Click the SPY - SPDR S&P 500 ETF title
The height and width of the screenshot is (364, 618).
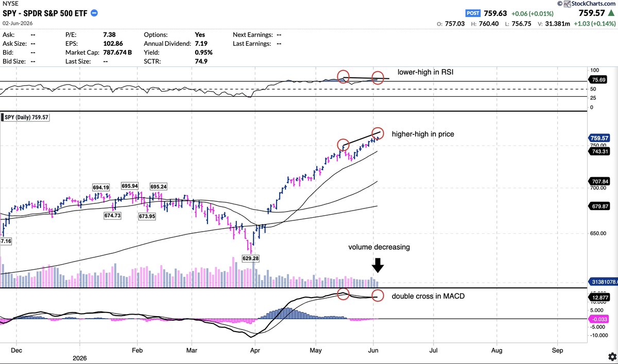(45, 13)
